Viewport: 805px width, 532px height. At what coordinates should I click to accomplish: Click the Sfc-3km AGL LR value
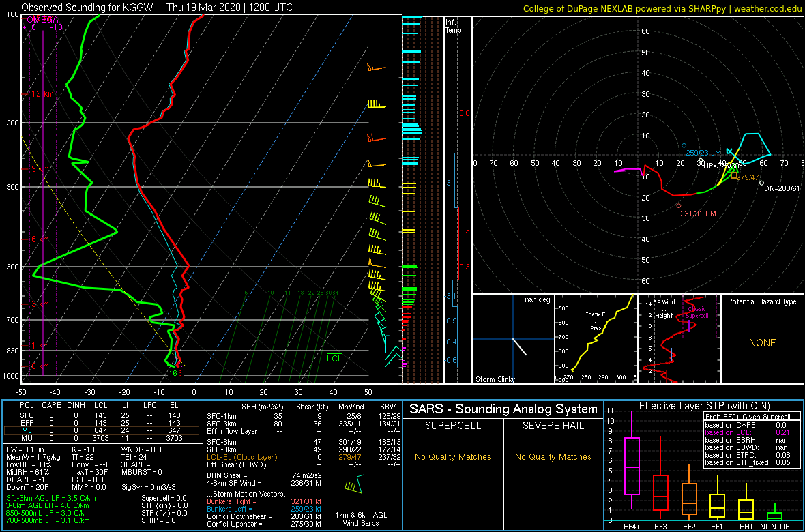(51, 498)
